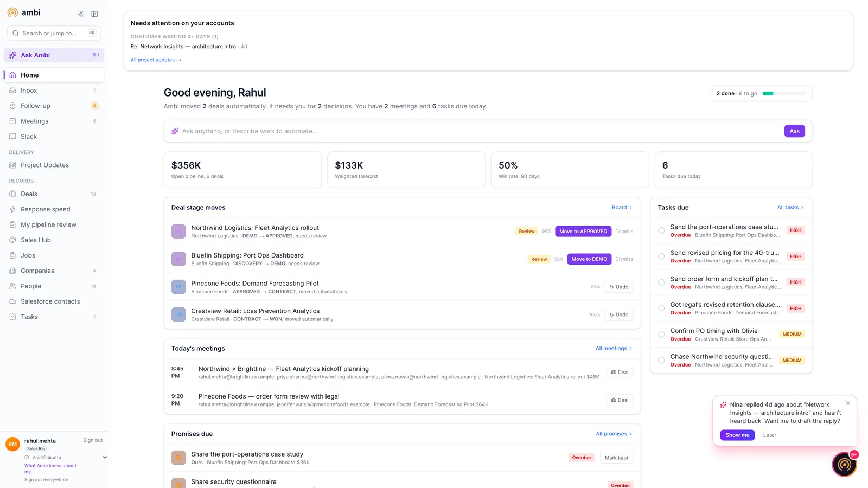This screenshot has height=488, width=868.
Task: Click Move to DEMO for Bluefin Shipping
Action: [589, 259]
